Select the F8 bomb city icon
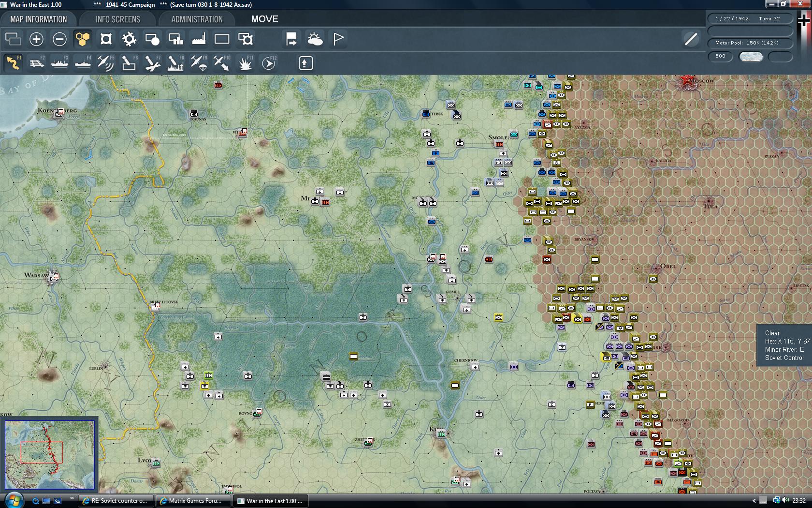The image size is (812, 508). 175,63
